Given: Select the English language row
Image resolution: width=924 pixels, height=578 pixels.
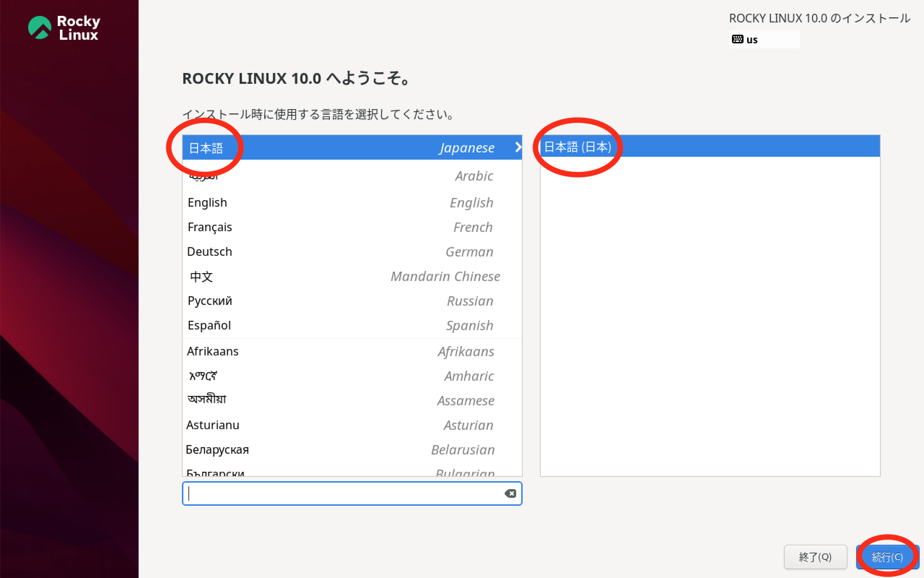Looking at the screenshot, I should point(352,203).
